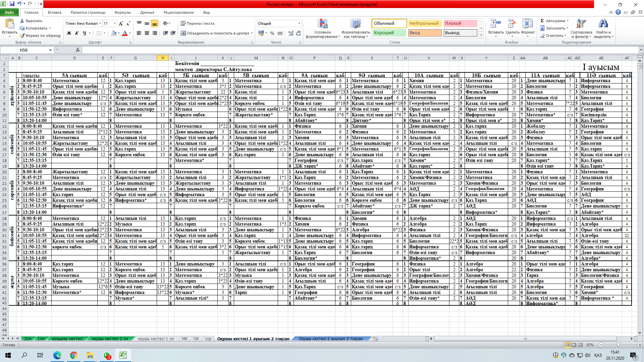Image resolution: width=644 pixels, height=362 pixels.
Task: Expand the number format Общий dropdown
Action: pos(299,23)
